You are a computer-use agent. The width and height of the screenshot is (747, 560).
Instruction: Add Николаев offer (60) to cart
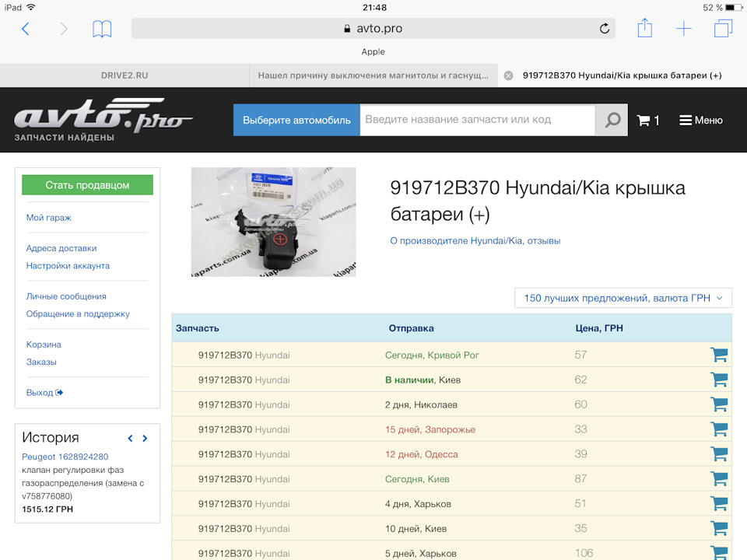[719, 404]
